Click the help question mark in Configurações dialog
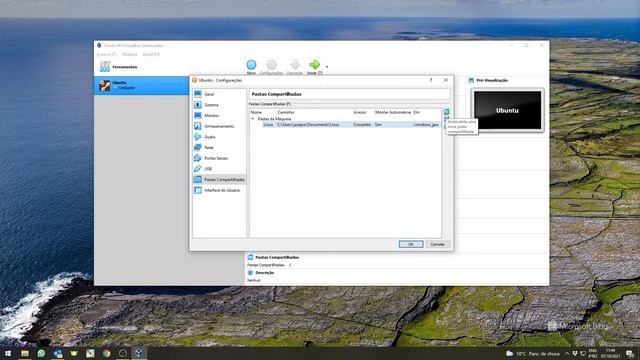Image resolution: width=640 pixels, height=360 pixels. coord(431,80)
